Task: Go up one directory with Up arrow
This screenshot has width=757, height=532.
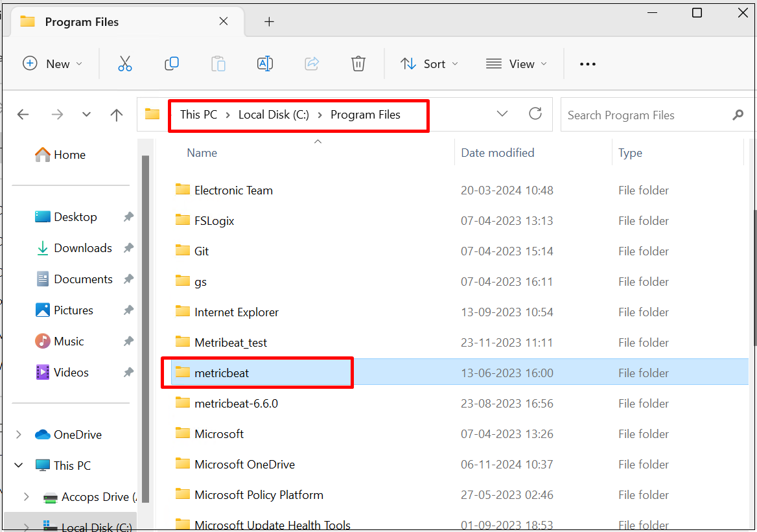Action: [117, 115]
